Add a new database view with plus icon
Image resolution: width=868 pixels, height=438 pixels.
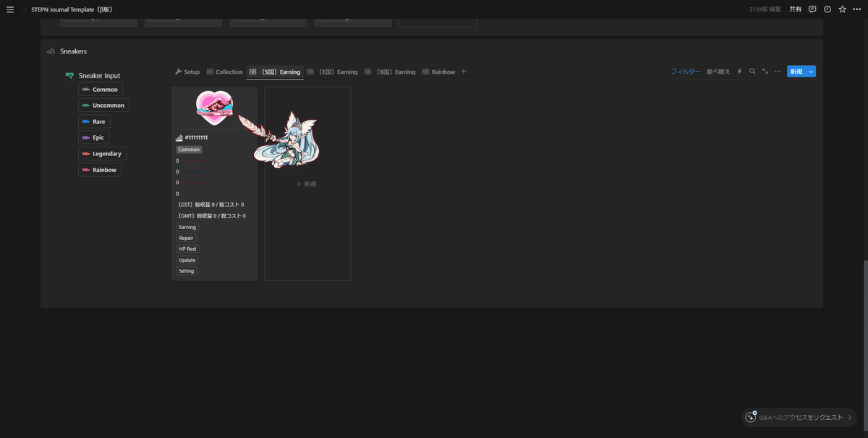click(x=464, y=72)
